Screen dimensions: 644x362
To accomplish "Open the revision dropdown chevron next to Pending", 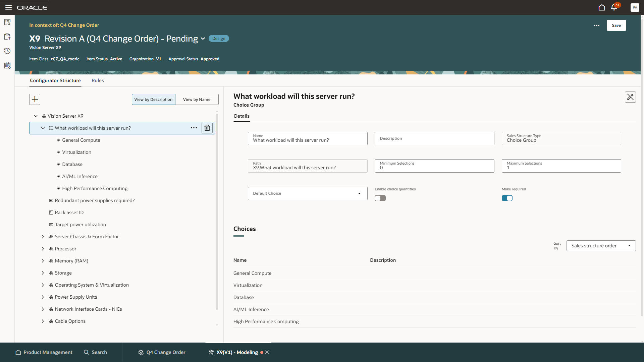I will [x=203, y=39].
